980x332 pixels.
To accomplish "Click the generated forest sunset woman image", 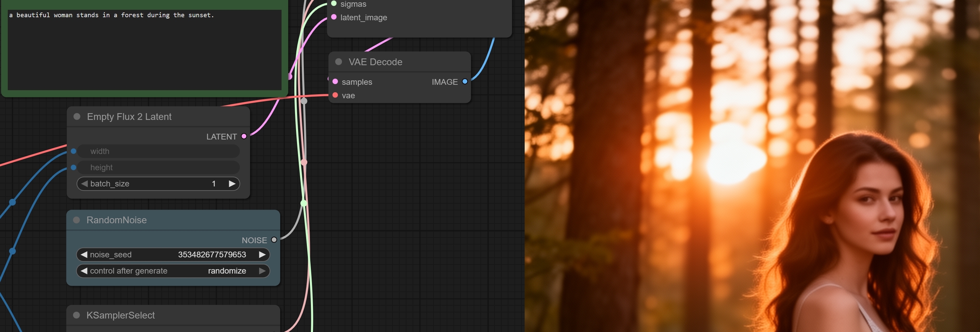I will click(x=752, y=166).
